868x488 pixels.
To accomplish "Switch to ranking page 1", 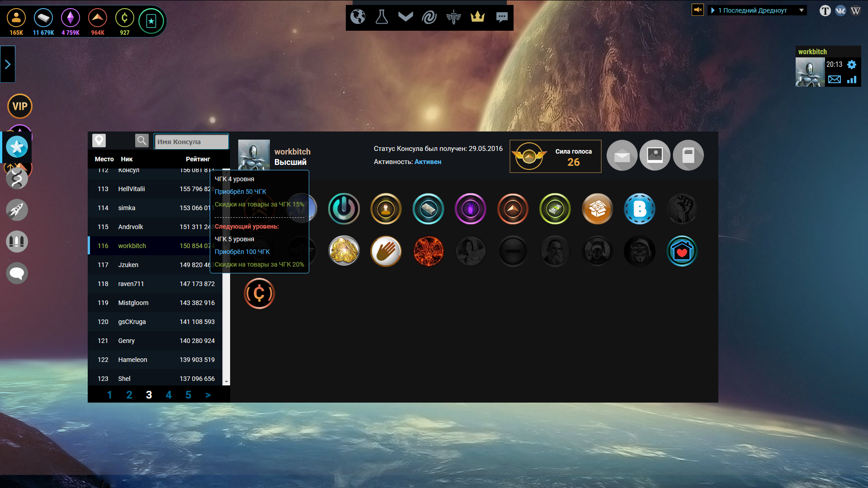I will pyautogui.click(x=109, y=395).
